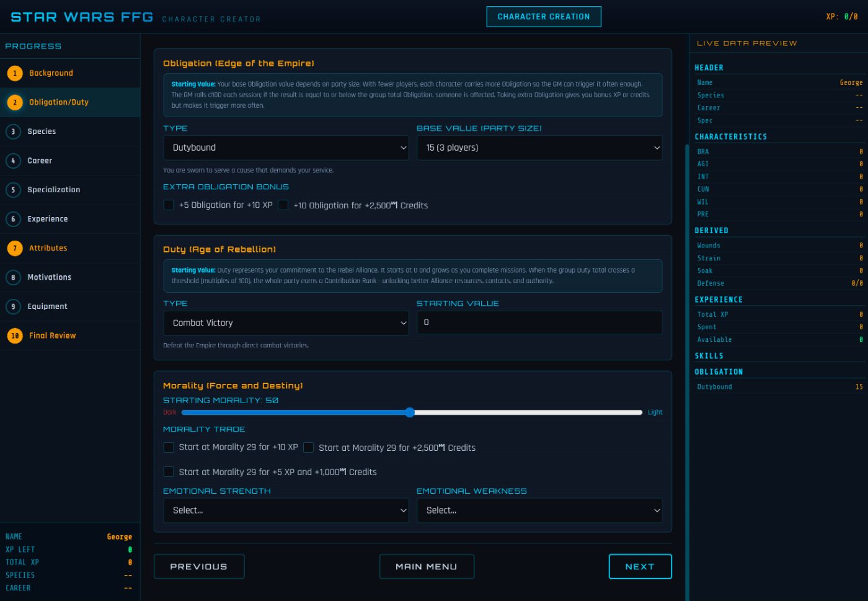The width and height of the screenshot is (868, 601).
Task: Check +10 Obligation for +2,500 Credits option
Action: coord(283,205)
